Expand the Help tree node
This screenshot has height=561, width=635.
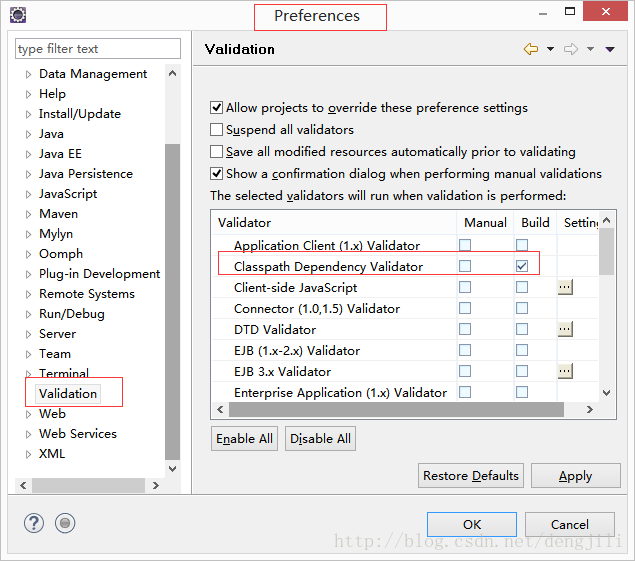pyautogui.click(x=28, y=94)
